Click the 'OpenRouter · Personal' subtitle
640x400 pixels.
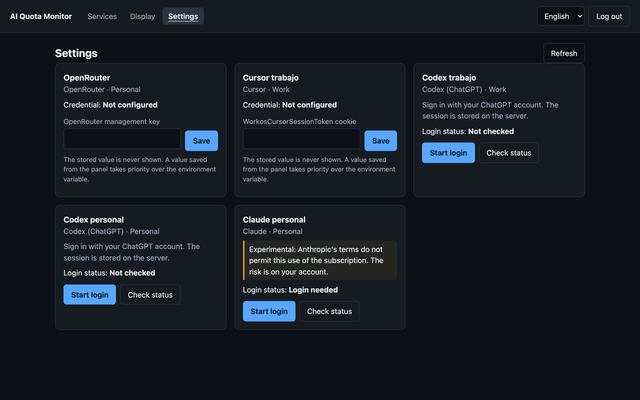[102, 89]
